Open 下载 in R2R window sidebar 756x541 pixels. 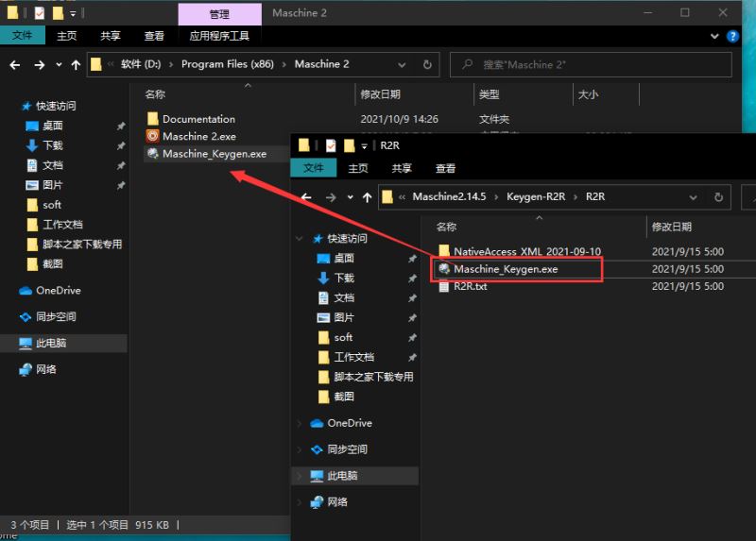(x=344, y=278)
